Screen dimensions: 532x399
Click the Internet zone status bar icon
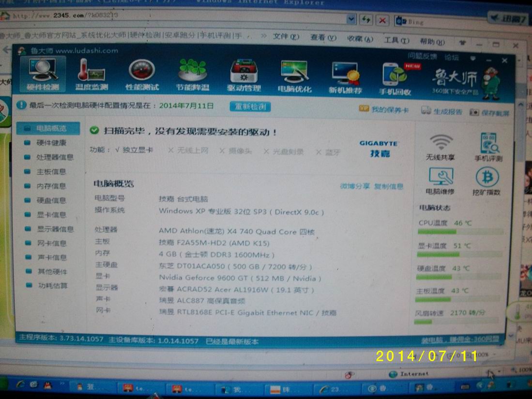[393, 374]
